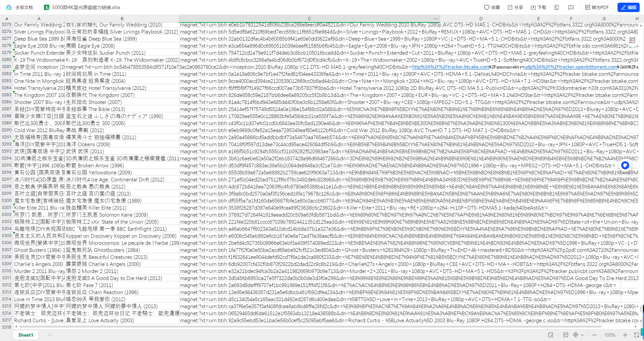The height and width of the screenshot is (341, 644).
Task: Click the green Excel file icon
Action: coord(47,7)
